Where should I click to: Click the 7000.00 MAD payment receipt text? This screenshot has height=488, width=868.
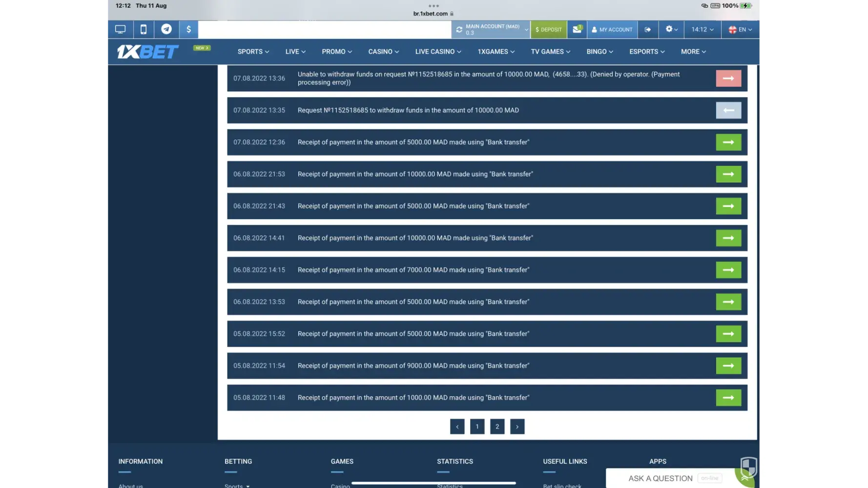point(413,270)
